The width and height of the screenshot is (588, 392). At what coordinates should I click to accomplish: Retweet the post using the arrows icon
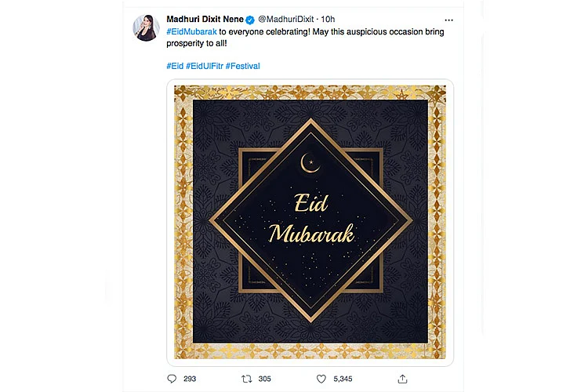247,379
